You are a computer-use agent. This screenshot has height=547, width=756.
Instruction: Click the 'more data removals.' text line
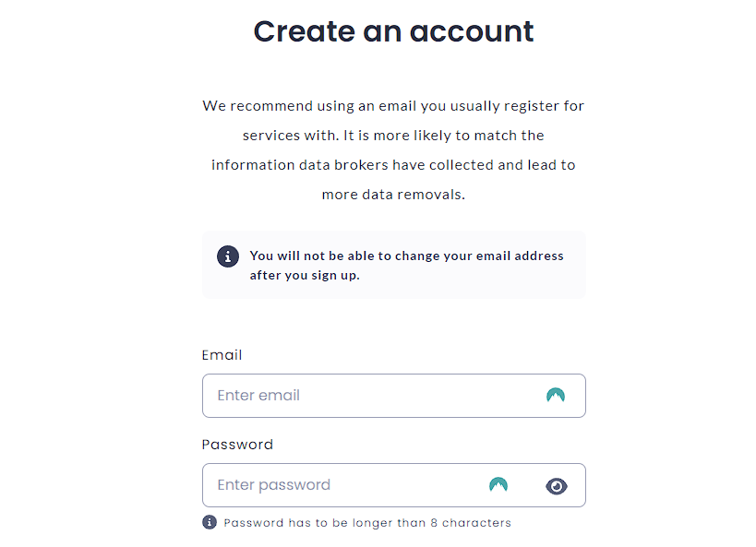point(393,195)
